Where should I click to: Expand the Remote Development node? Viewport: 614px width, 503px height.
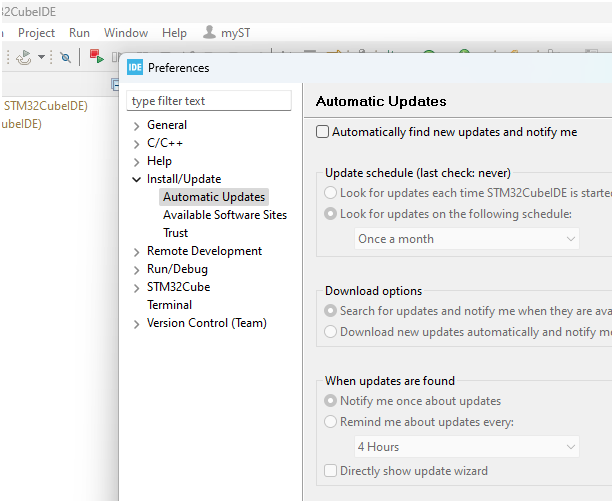point(136,252)
